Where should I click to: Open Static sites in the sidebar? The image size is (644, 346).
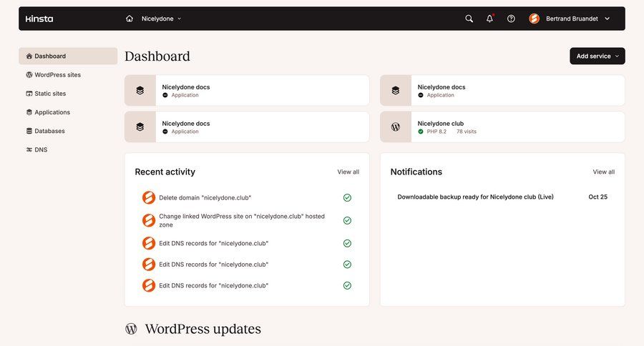click(x=50, y=94)
